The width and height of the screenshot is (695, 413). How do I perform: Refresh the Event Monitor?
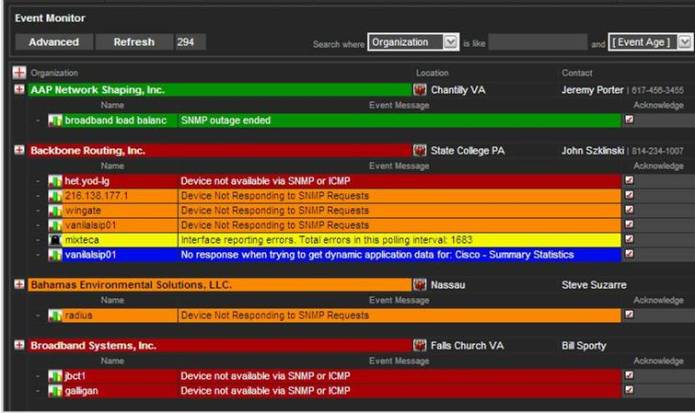click(134, 42)
